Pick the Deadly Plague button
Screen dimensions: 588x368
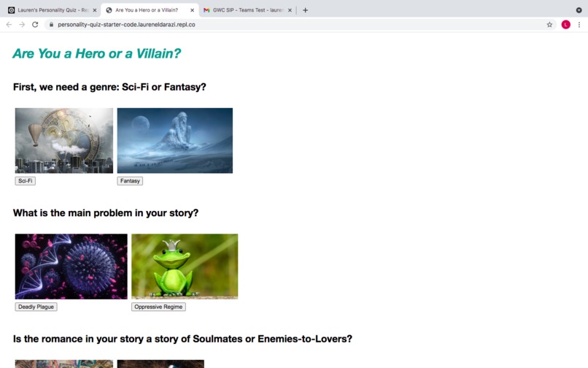[x=36, y=307]
